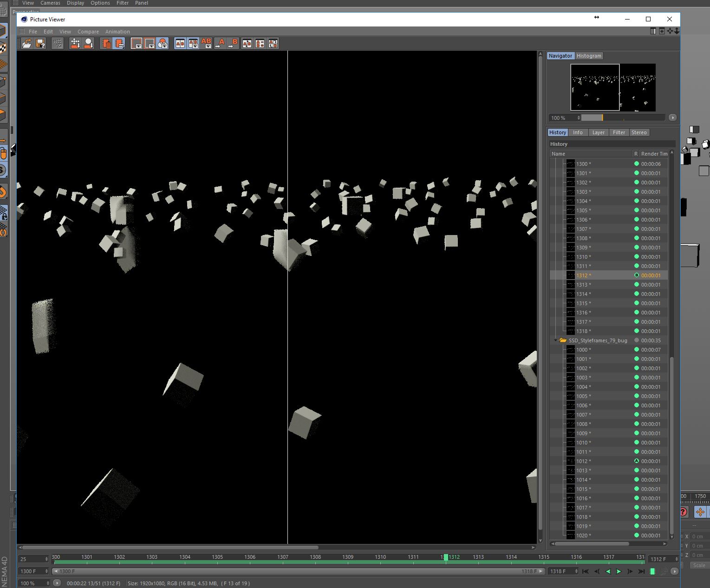Click the Animate Second AB icon
Viewport: 710px width, 588px height.
tap(273, 44)
